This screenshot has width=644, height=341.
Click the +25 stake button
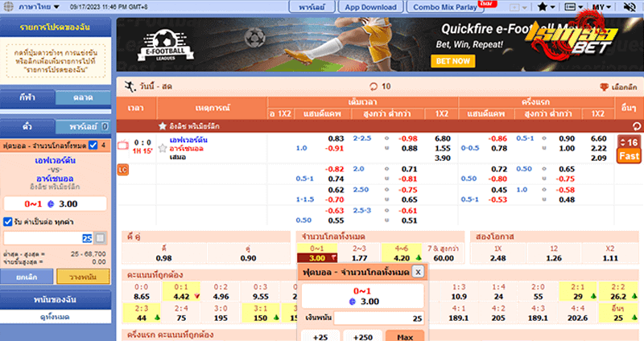(x=320, y=337)
